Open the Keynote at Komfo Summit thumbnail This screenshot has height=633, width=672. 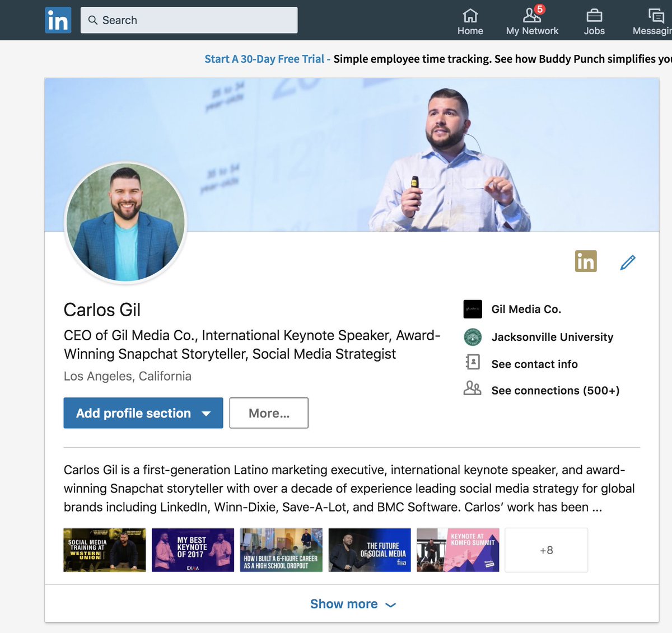[x=458, y=550]
